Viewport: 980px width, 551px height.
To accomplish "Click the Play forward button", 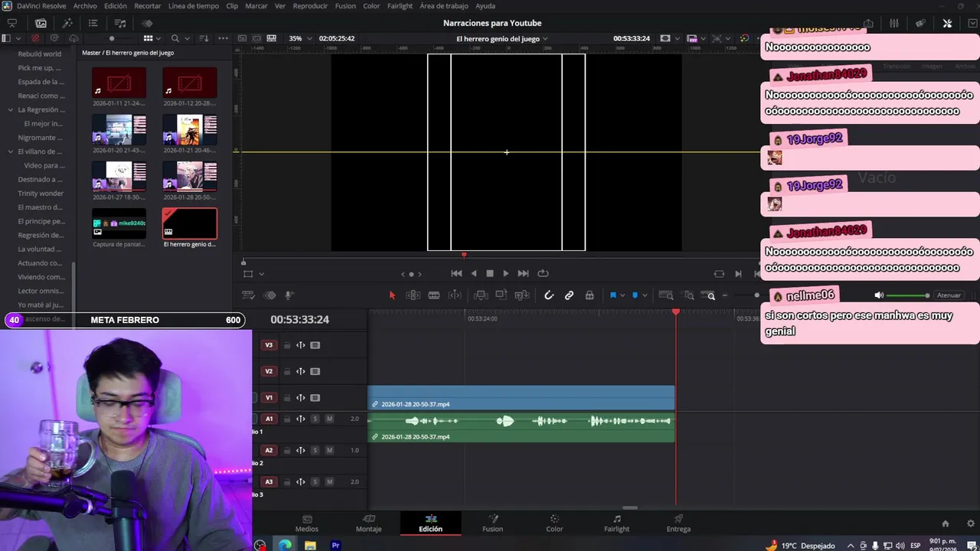I will click(505, 273).
